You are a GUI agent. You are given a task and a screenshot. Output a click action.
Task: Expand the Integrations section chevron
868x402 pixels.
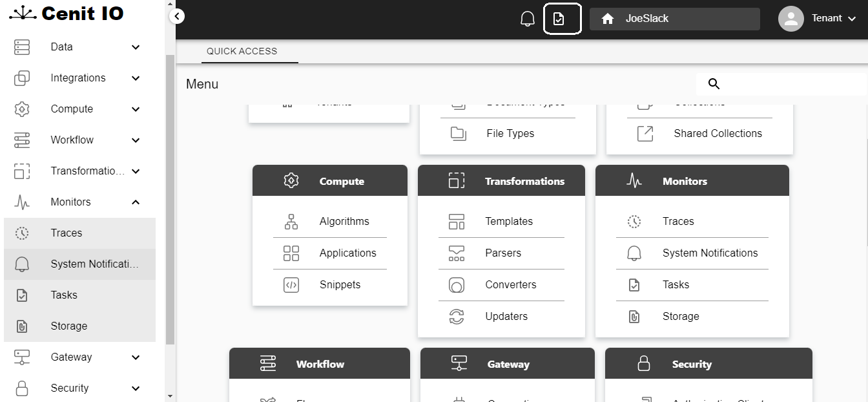point(136,78)
